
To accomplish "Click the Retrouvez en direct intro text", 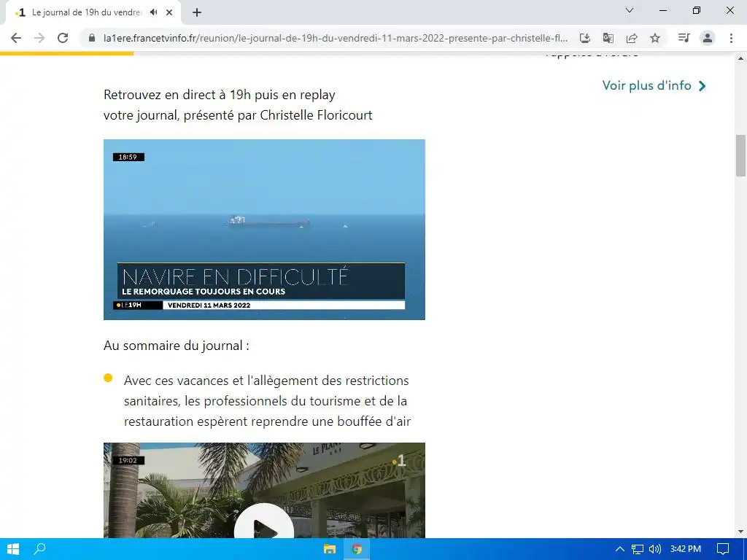I will click(x=238, y=105).
